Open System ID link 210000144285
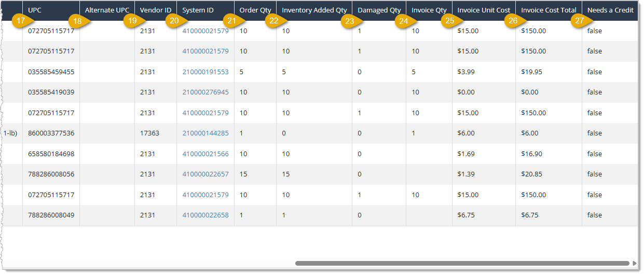This screenshot has width=644, height=275. [205, 133]
